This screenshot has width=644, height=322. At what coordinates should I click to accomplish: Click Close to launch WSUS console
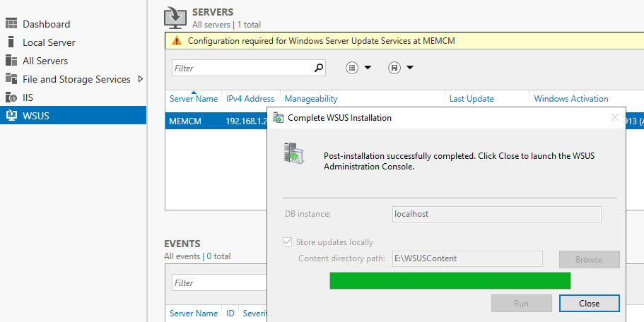coord(589,304)
